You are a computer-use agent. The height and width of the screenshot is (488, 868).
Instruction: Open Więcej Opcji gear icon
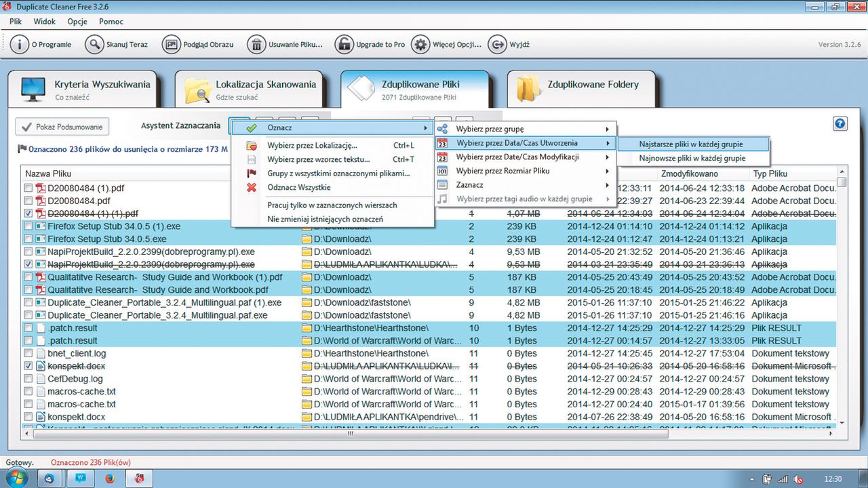(x=420, y=45)
